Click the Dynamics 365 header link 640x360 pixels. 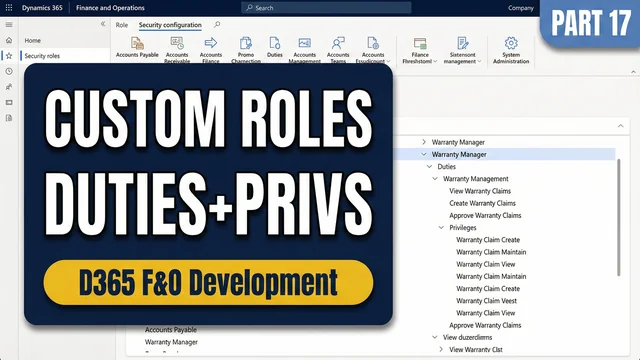point(42,8)
